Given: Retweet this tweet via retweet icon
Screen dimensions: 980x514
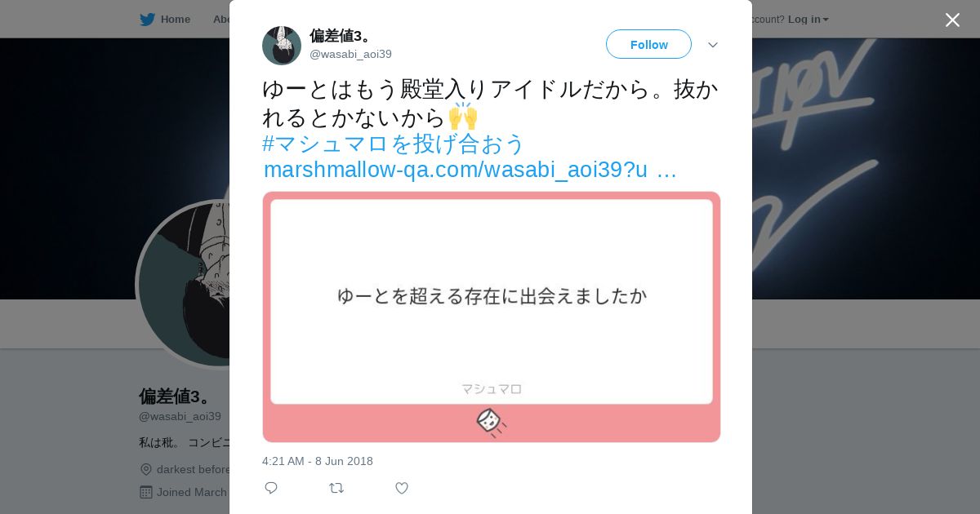Looking at the screenshot, I should pos(336,488).
